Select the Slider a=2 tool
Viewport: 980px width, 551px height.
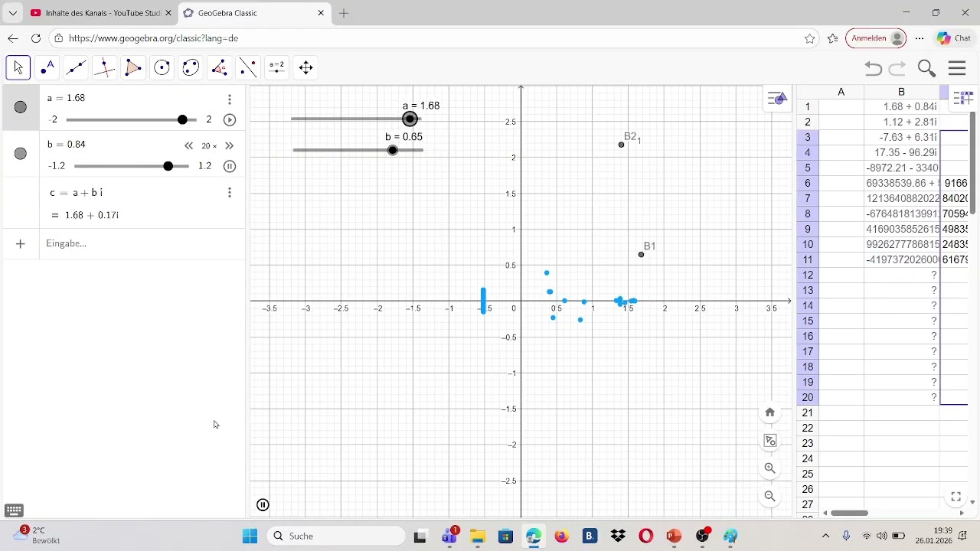[x=277, y=68]
